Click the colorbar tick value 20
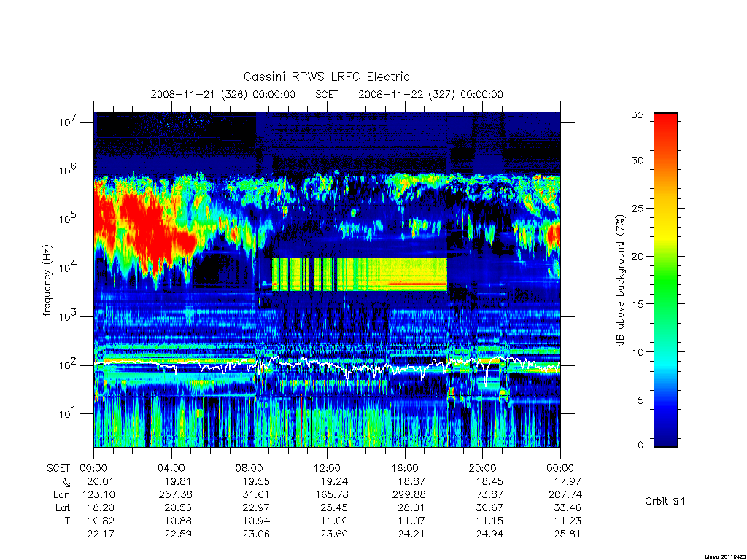The image size is (747, 560). click(637, 256)
